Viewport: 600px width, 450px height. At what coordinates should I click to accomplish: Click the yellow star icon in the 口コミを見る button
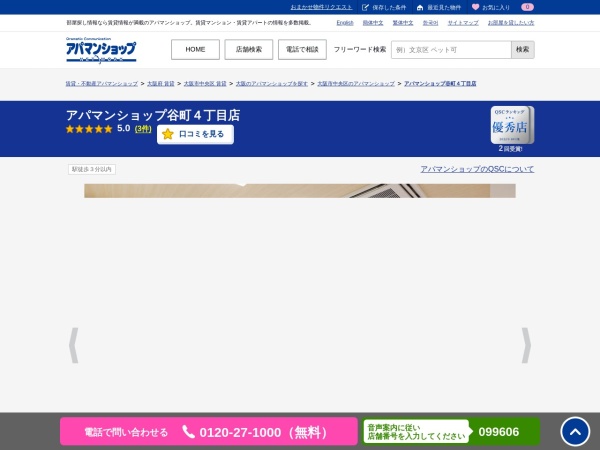(168, 134)
